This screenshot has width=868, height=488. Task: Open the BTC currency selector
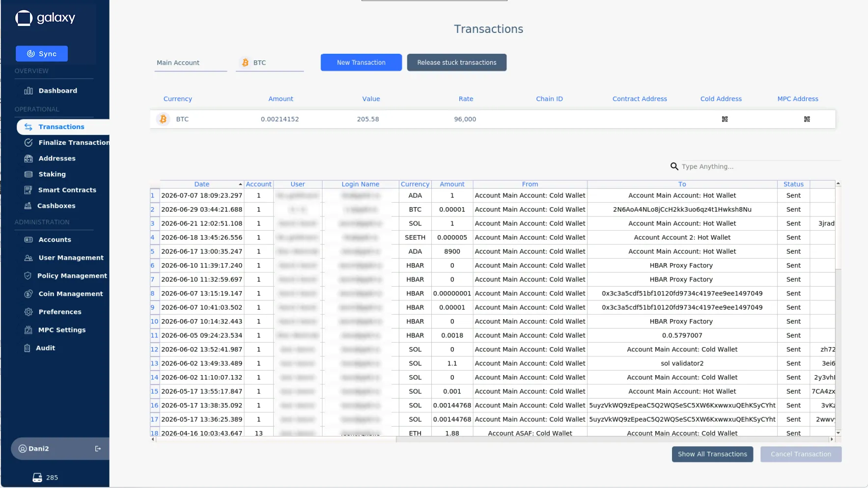point(270,63)
